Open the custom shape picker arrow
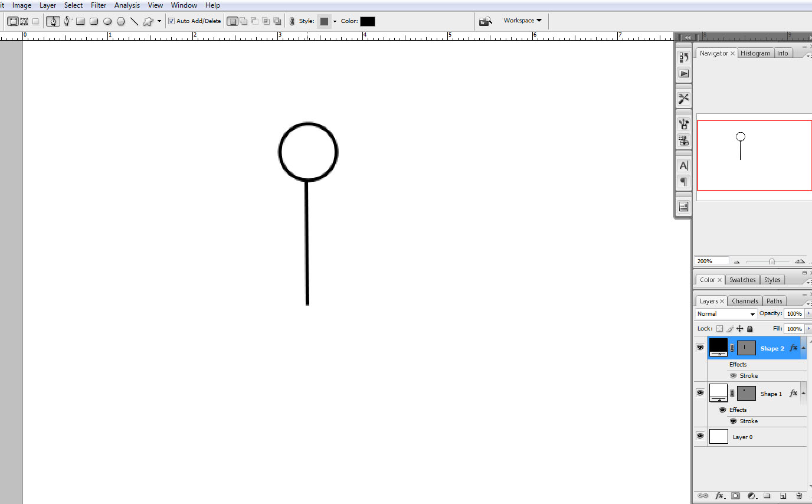The image size is (812, 504). [x=160, y=21]
